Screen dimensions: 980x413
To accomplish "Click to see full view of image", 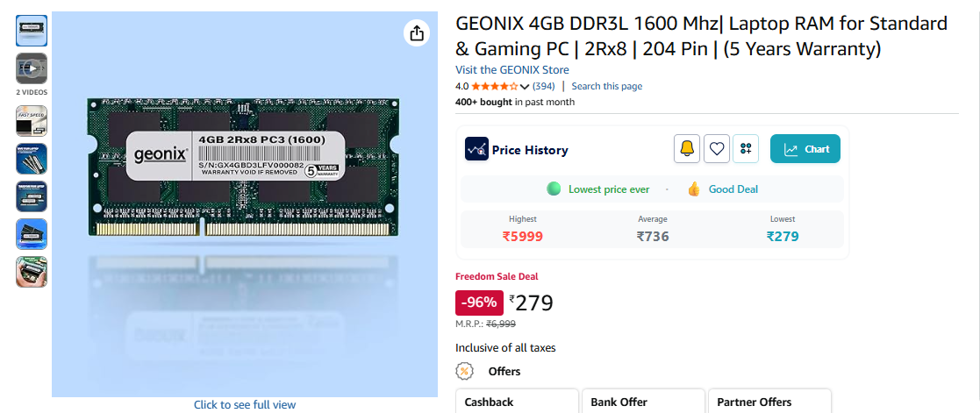I will [x=245, y=404].
